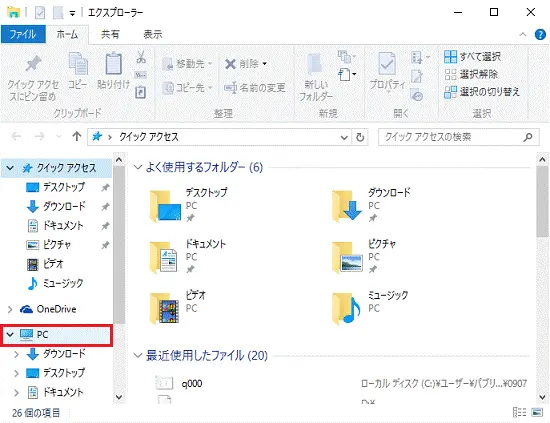Viewport: 550px width, 423px height.
Task: Click the Paste Shortcut small ribbon icon
Action: click(x=141, y=92)
